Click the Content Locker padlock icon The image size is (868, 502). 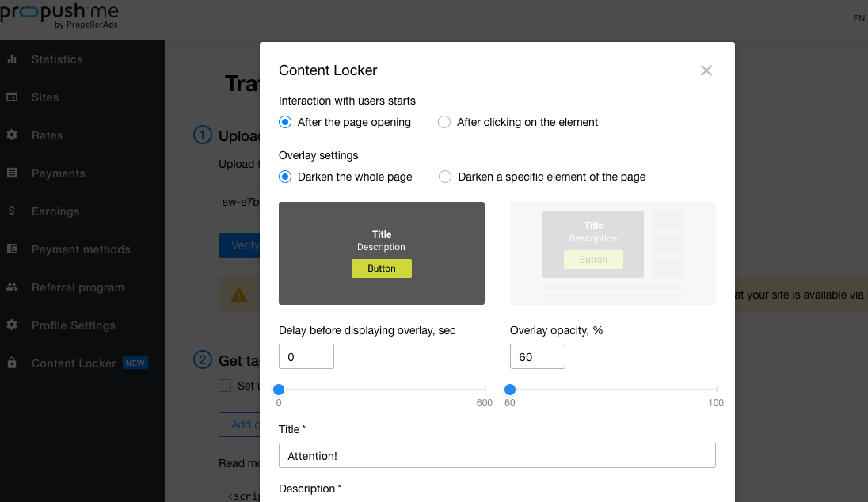click(12, 363)
